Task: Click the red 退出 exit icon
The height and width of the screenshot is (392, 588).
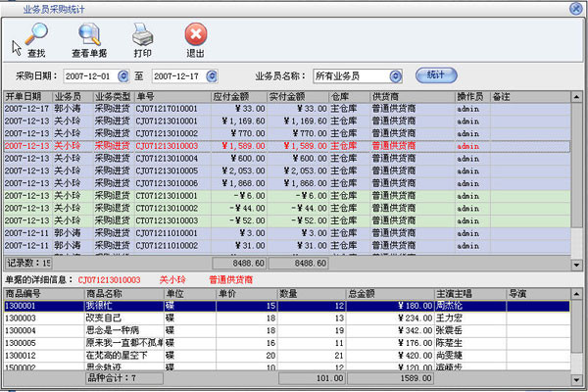Action: 196,41
